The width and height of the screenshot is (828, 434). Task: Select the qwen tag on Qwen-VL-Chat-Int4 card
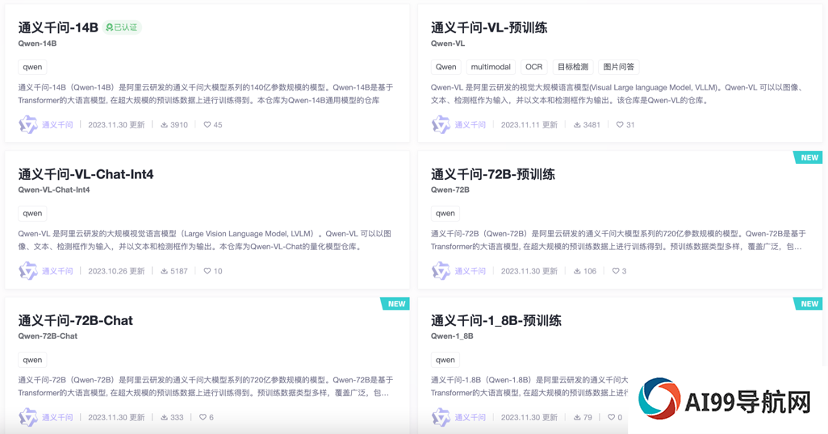[32, 213]
